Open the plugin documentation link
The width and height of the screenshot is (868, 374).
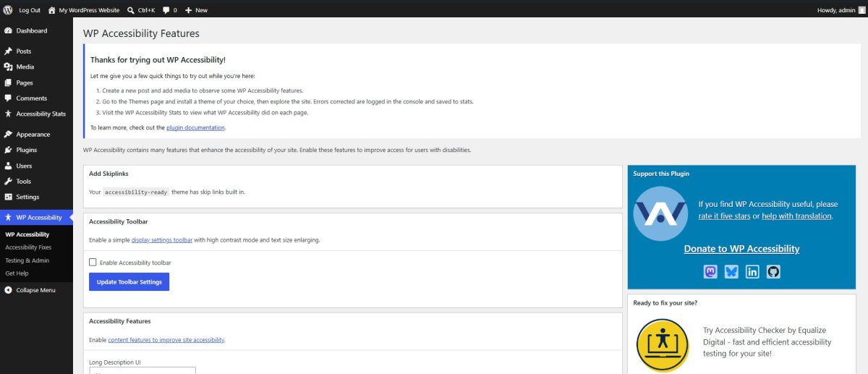click(x=195, y=127)
